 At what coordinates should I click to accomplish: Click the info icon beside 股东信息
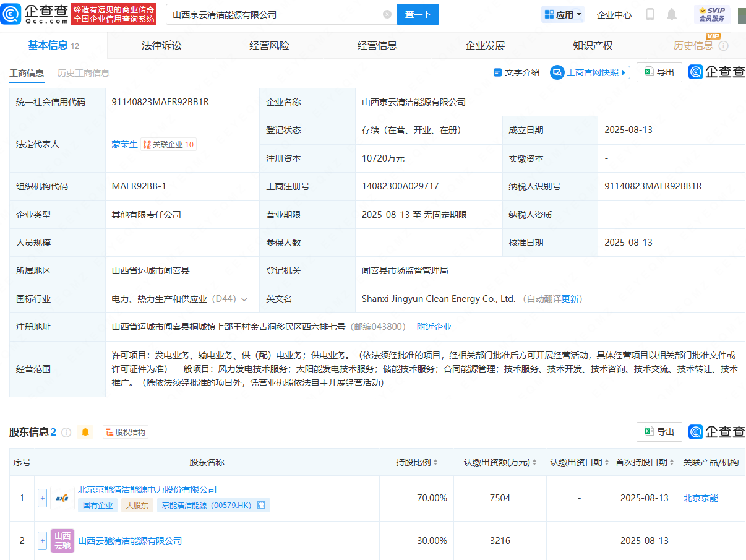pos(66,432)
